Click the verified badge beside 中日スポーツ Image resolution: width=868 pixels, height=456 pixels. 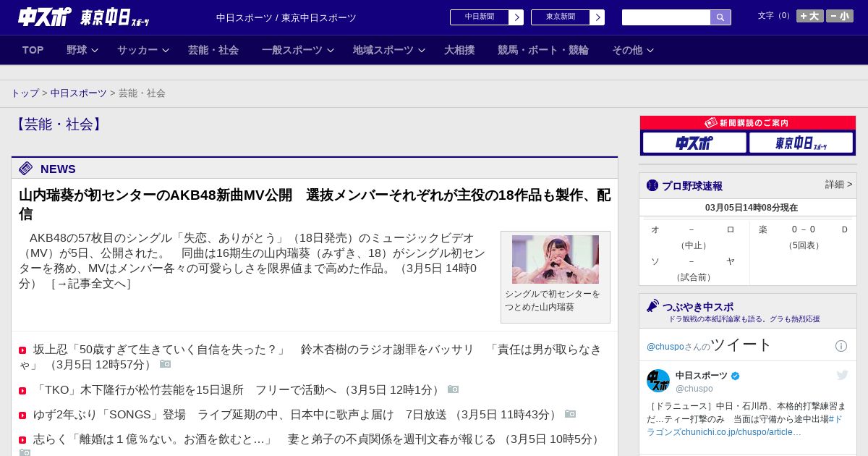coord(736,376)
